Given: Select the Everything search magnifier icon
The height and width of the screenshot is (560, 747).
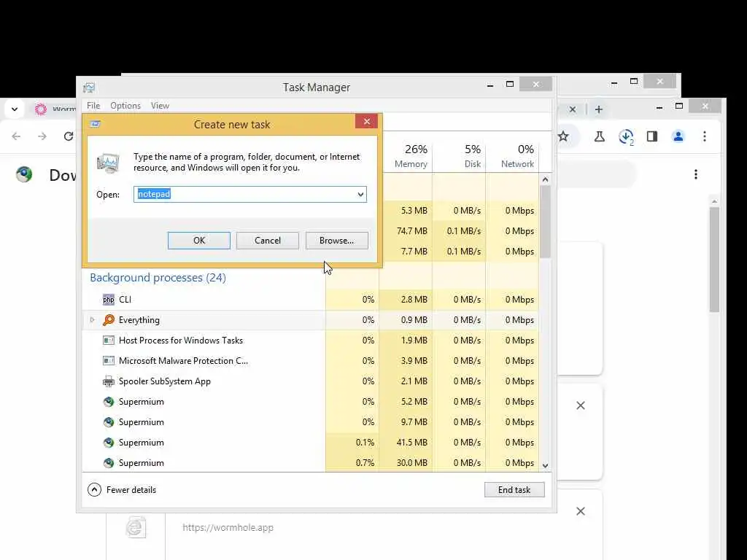Looking at the screenshot, I should [x=109, y=320].
